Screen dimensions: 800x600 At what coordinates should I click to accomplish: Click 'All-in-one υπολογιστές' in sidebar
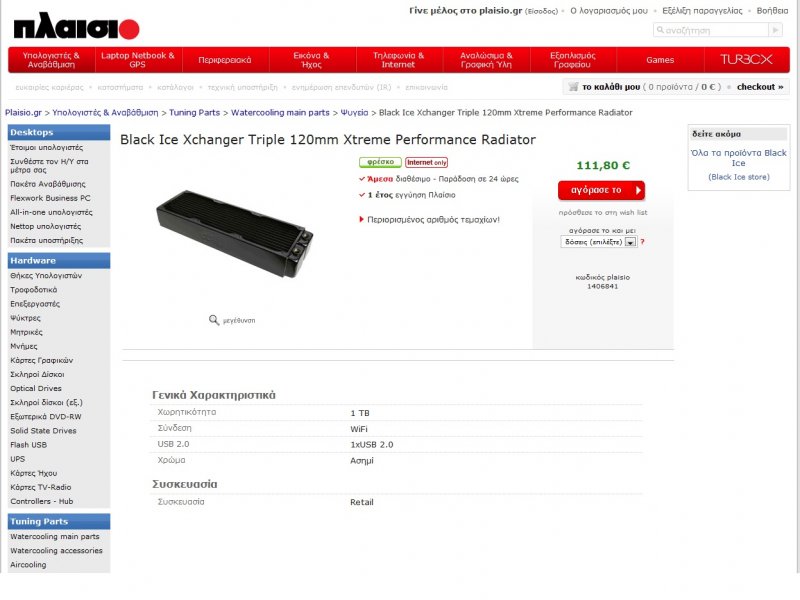coord(52,212)
